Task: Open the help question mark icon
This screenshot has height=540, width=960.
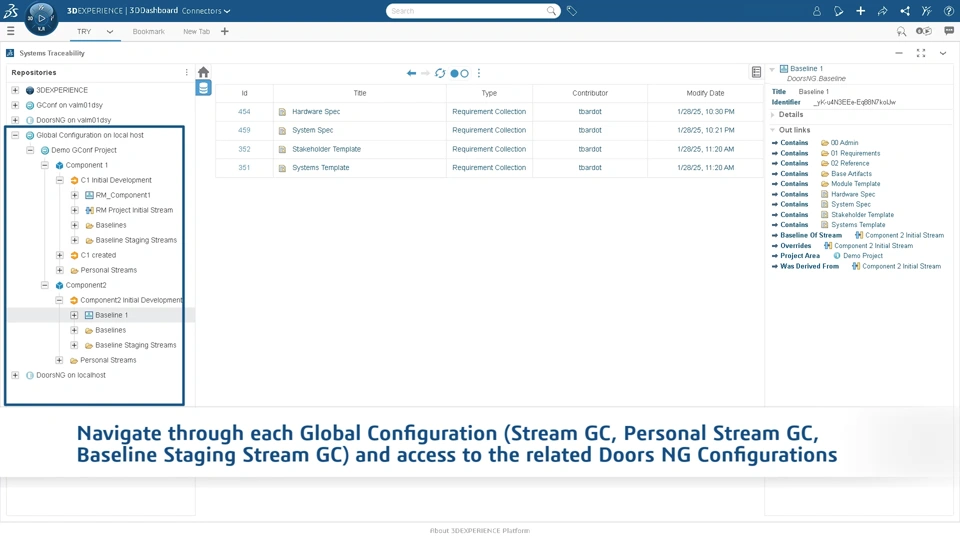Action: pos(948,11)
